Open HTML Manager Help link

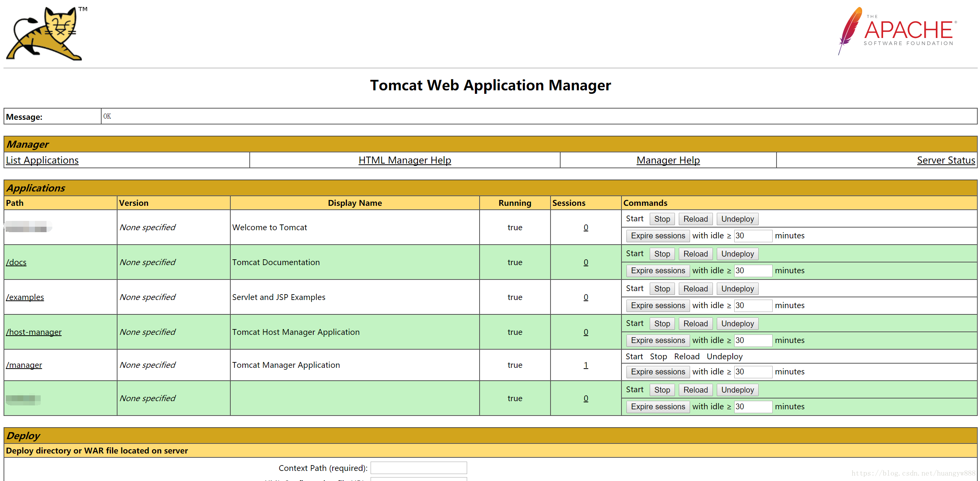(x=405, y=160)
